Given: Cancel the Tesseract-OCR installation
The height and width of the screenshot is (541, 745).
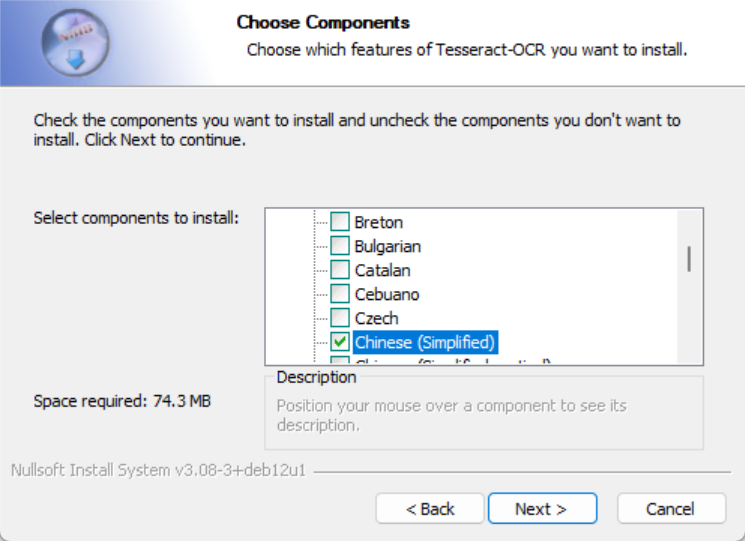Looking at the screenshot, I should (x=670, y=509).
